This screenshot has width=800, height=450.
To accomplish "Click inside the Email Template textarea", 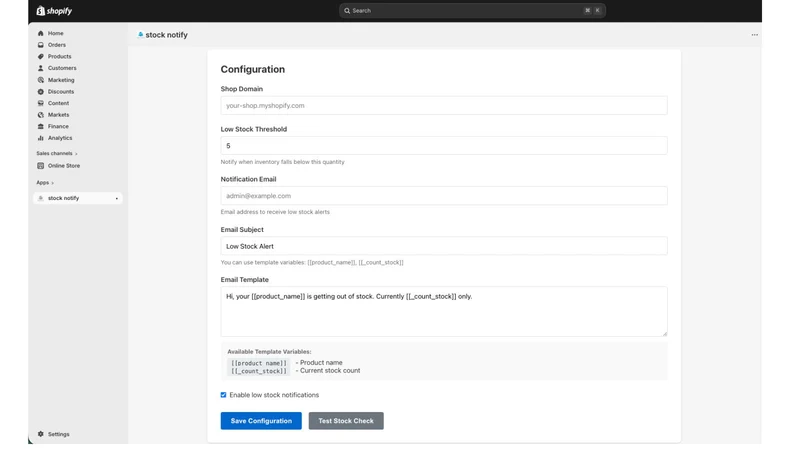I will [x=444, y=312].
